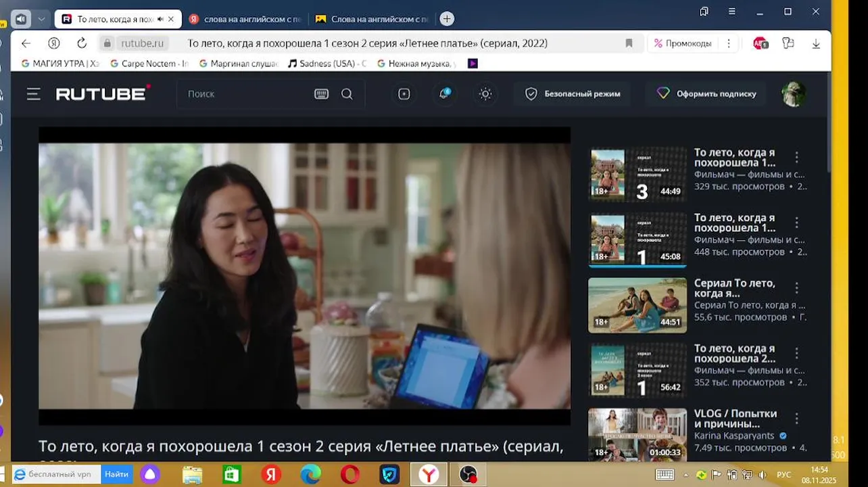The image size is (868, 487).
Task: Open the red extension icon in toolbar
Action: (x=761, y=43)
